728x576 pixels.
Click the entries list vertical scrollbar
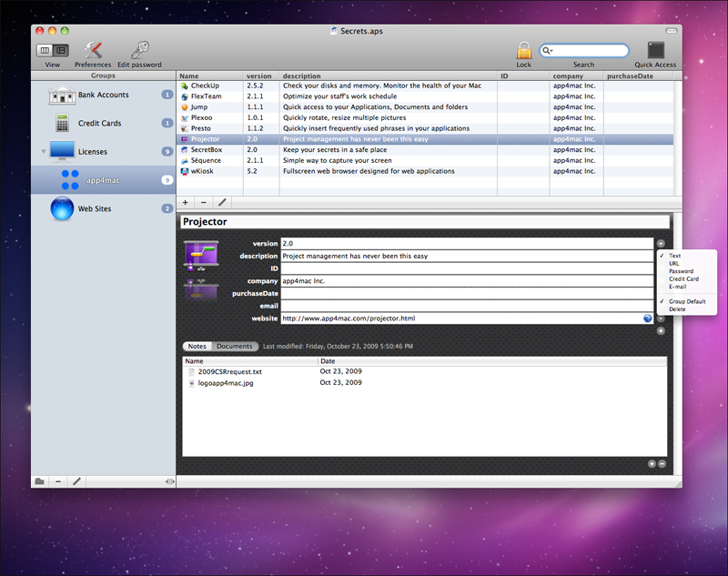tap(678, 137)
